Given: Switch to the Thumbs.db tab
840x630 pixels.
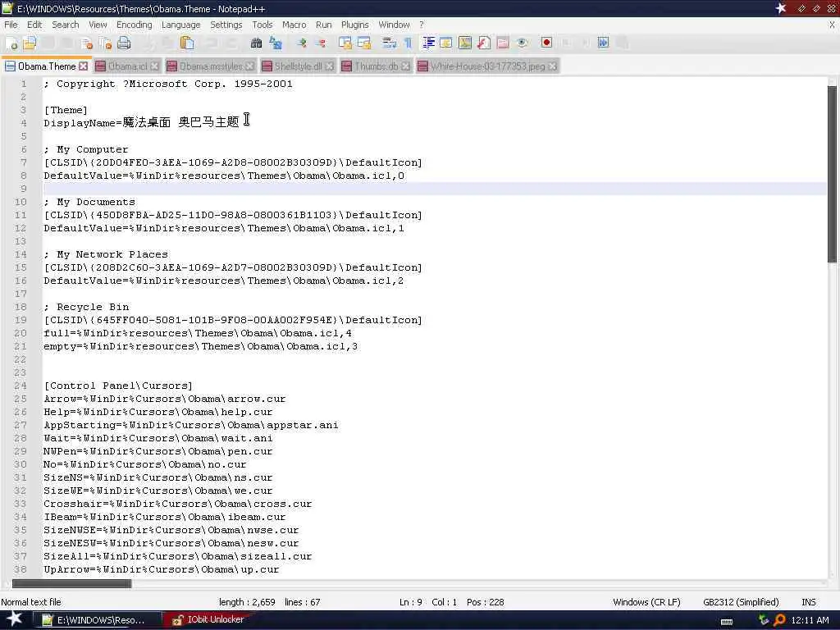Looking at the screenshot, I should tap(376, 66).
